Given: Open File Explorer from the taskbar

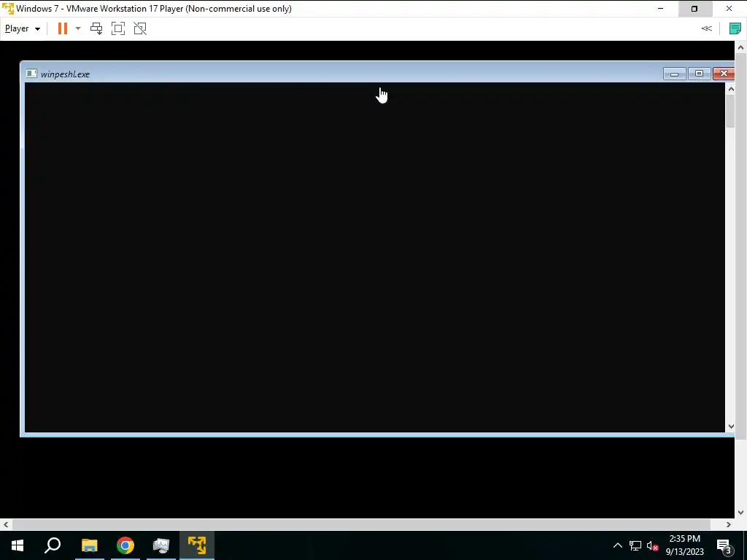Looking at the screenshot, I should (89, 545).
